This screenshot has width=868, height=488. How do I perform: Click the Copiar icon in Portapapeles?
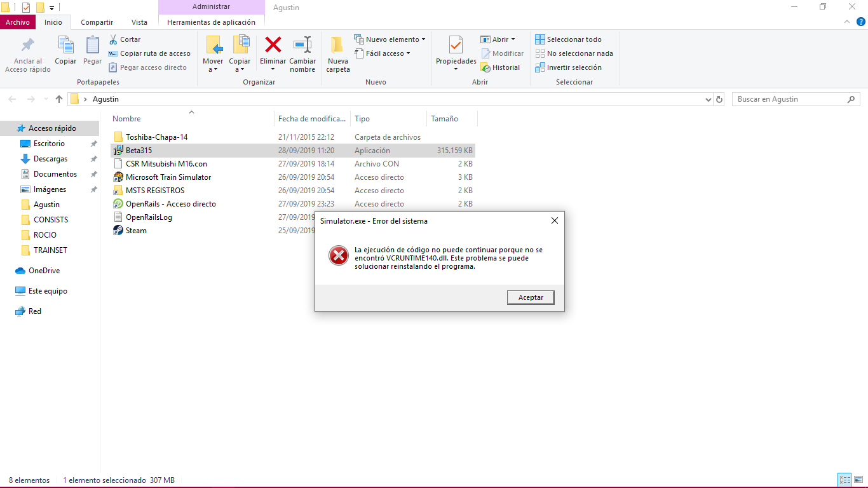tap(65, 44)
